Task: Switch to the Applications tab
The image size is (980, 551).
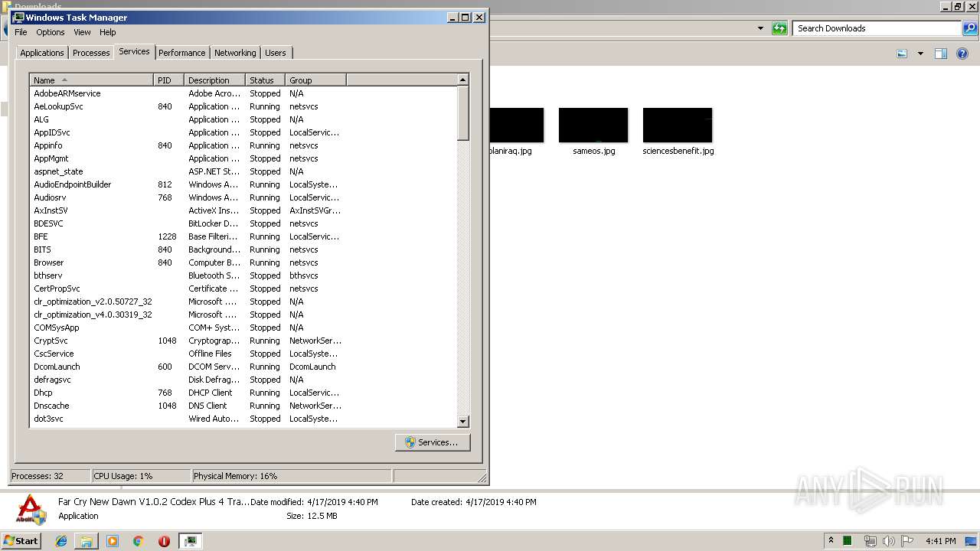Action: pos(42,53)
